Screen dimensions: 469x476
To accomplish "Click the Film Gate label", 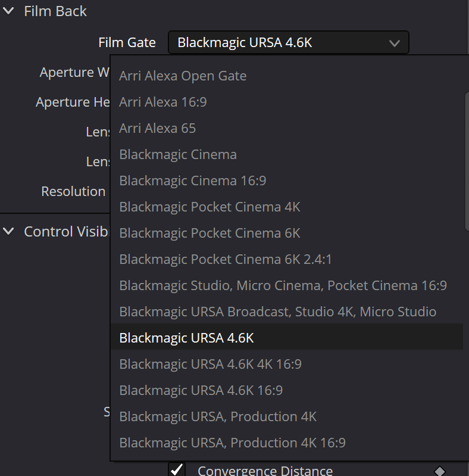I will pyautogui.click(x=127, y=42).
